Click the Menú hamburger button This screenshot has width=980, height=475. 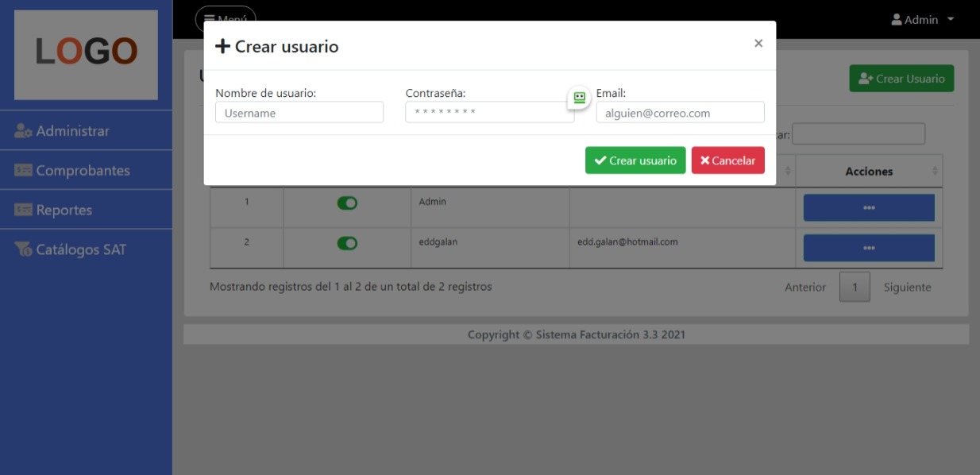[x=226, y=19]
